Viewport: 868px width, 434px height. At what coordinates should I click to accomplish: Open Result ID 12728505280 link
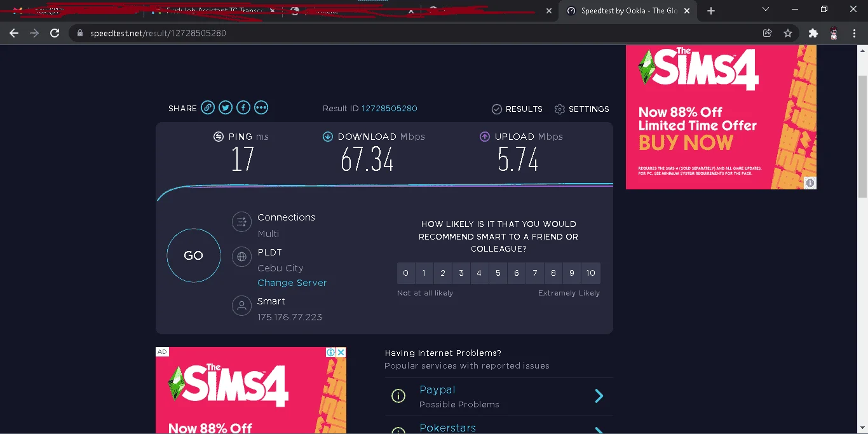[390, 109]
